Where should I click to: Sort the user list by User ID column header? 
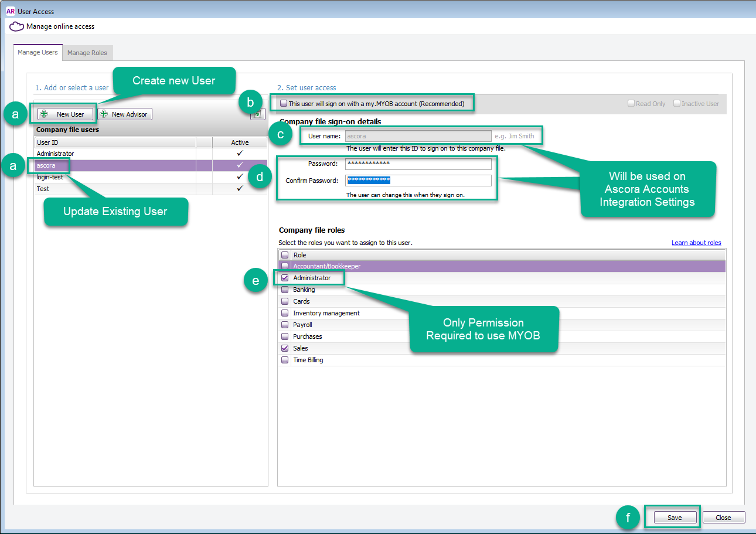[x=114, y=142]
